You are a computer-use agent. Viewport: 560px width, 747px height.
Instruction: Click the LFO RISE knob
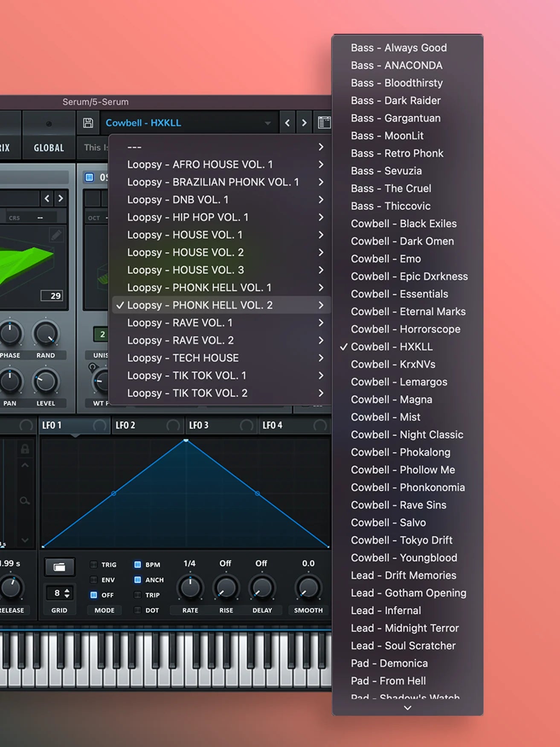(226, 588)
